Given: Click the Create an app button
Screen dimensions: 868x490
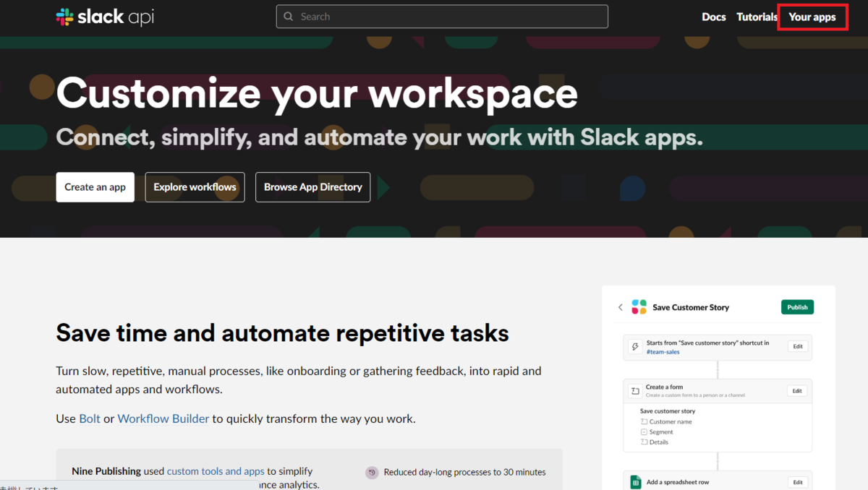Looking at the screenshot, I should click(95, 187).
